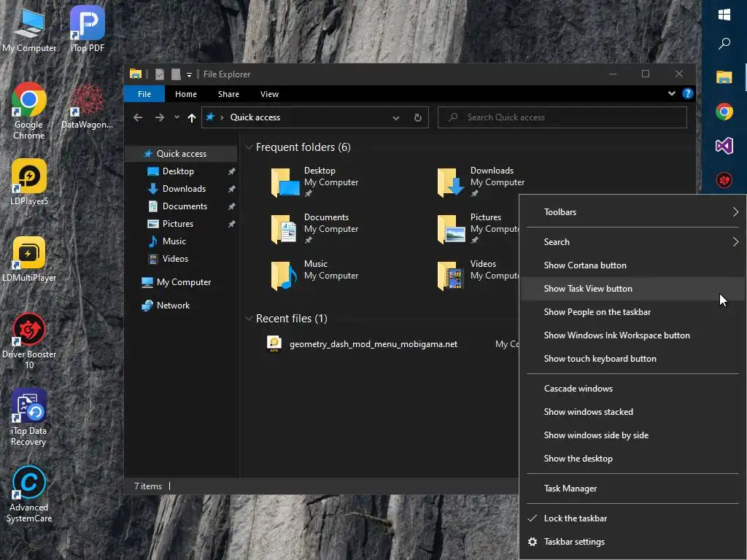Screen dimensions: 747x560
Task: Select Quick access in navigation pane
Action: (x=181, y=154)
